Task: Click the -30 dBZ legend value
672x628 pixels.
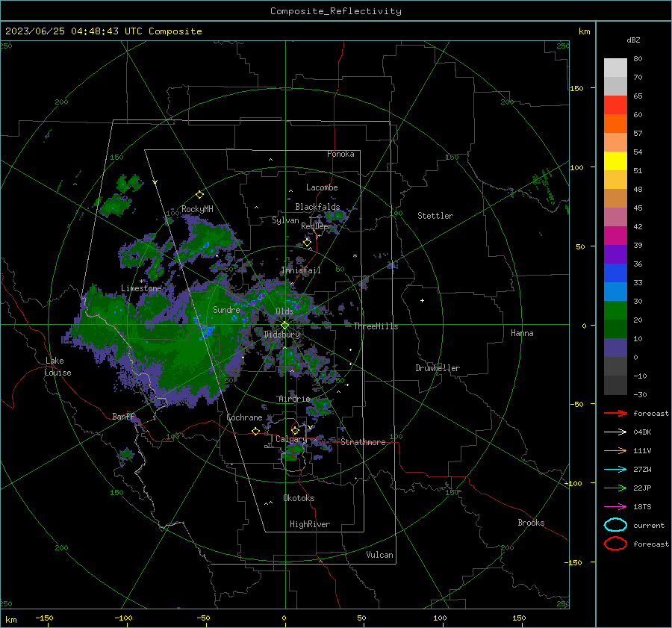Action: point(640,394)
